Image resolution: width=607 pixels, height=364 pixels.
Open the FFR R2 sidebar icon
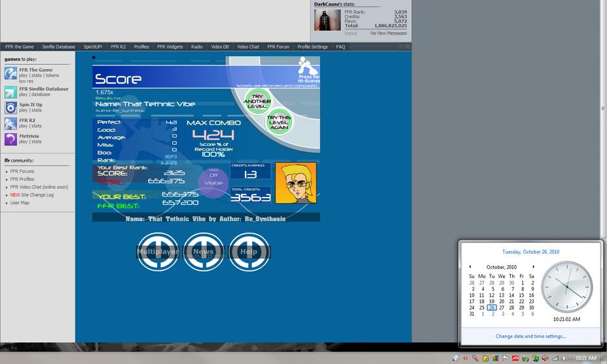[10, 124]
